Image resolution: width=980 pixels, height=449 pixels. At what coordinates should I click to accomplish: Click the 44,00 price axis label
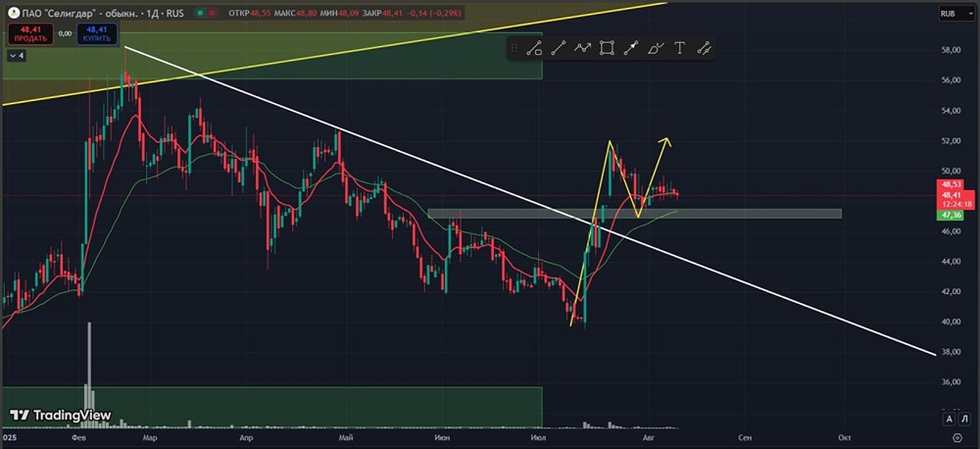(x=951, y=262)
